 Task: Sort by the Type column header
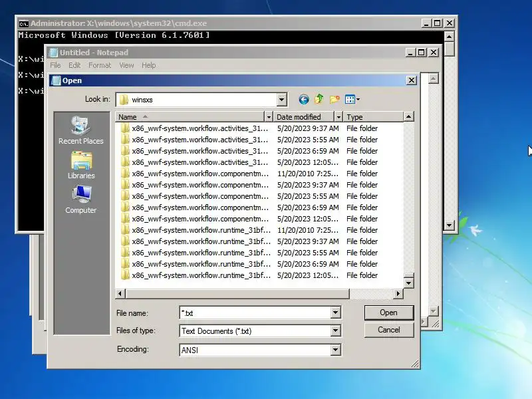[x=373, y=117]
